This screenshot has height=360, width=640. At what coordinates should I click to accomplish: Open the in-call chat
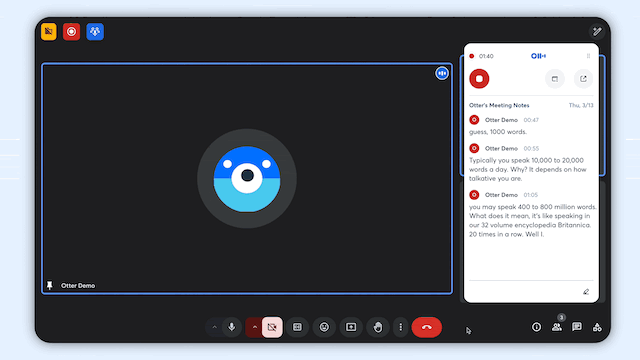coord(577,327)
